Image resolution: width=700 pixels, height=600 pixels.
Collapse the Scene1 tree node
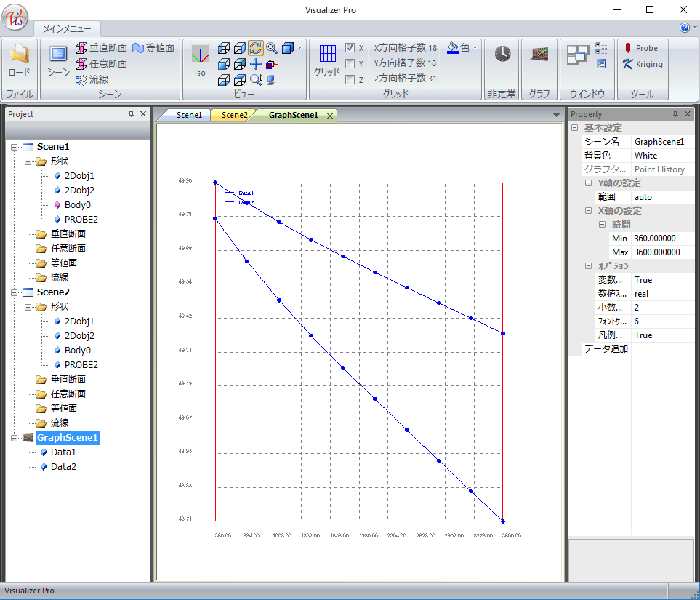click(x=15, y=148)
